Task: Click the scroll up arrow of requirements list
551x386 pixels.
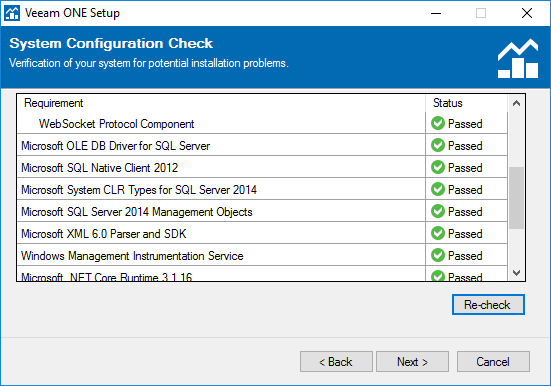Action: click(x=516, y=103)
